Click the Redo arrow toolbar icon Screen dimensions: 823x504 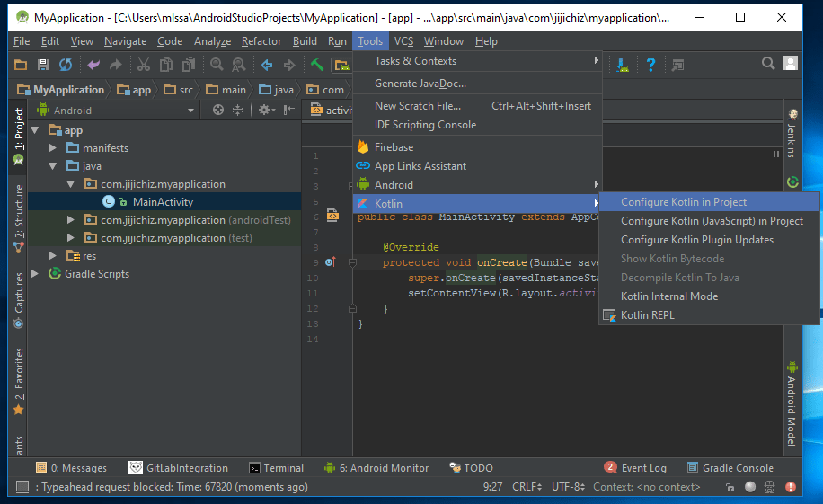tap(116, 65)
